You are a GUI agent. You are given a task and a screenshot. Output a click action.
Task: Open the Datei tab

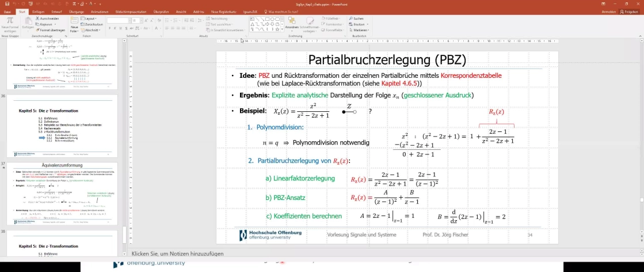pos(7,12)
